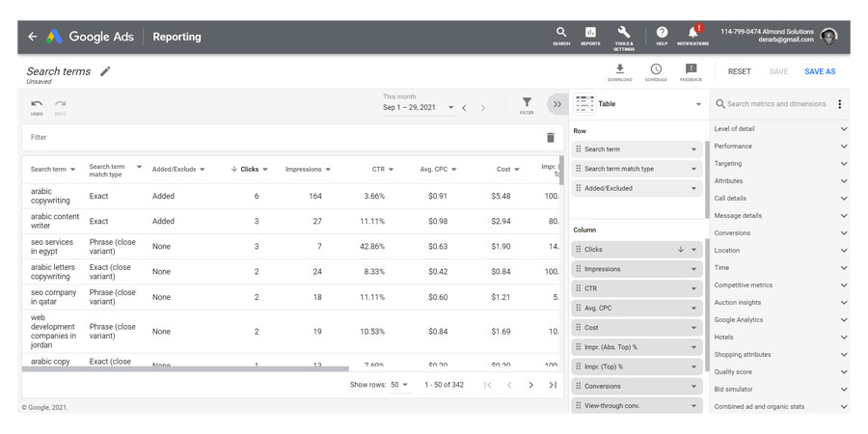868x434 pixels.
Task: Redo the last change
Action: 61,106
